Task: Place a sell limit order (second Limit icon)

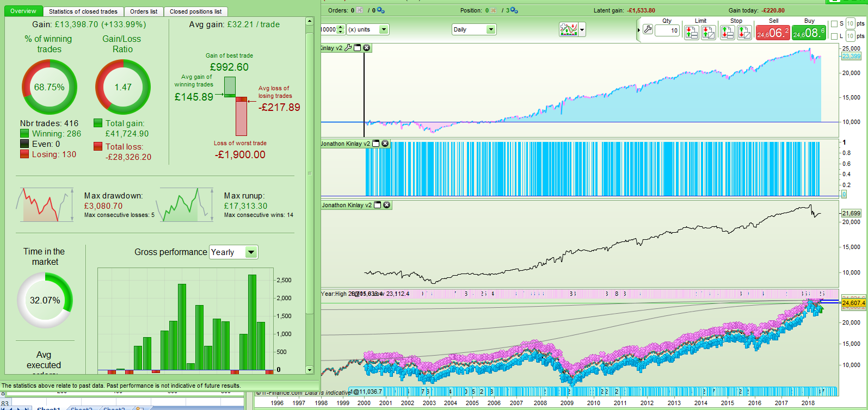Action: [709, 33]
